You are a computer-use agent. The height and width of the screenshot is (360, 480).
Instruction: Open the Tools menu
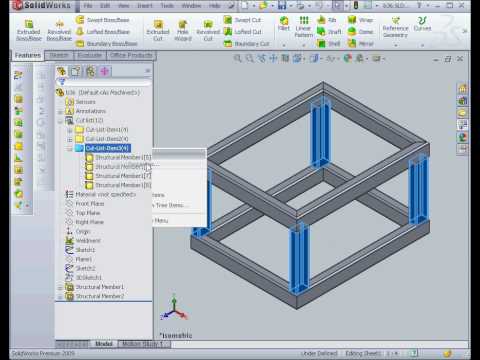coord(167,6)
